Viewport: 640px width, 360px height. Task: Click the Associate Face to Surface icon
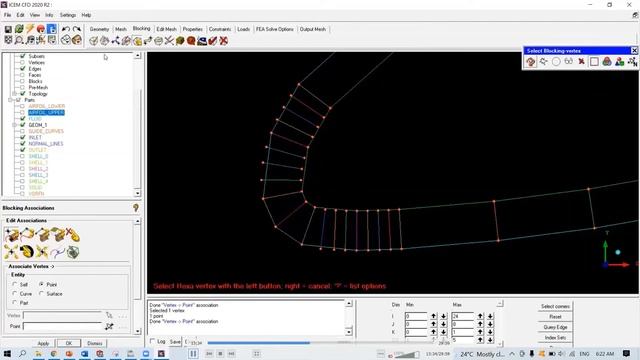[x=57, y=235]
